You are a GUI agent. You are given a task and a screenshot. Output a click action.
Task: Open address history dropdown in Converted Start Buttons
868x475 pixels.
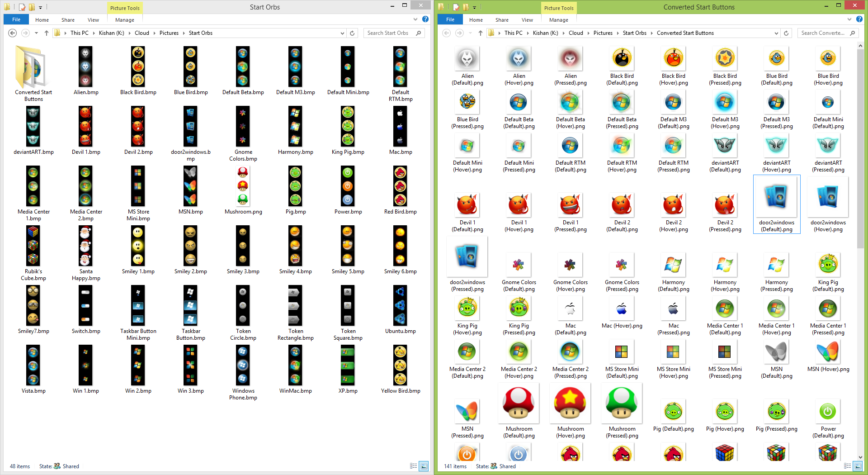(x=776, y=33)
